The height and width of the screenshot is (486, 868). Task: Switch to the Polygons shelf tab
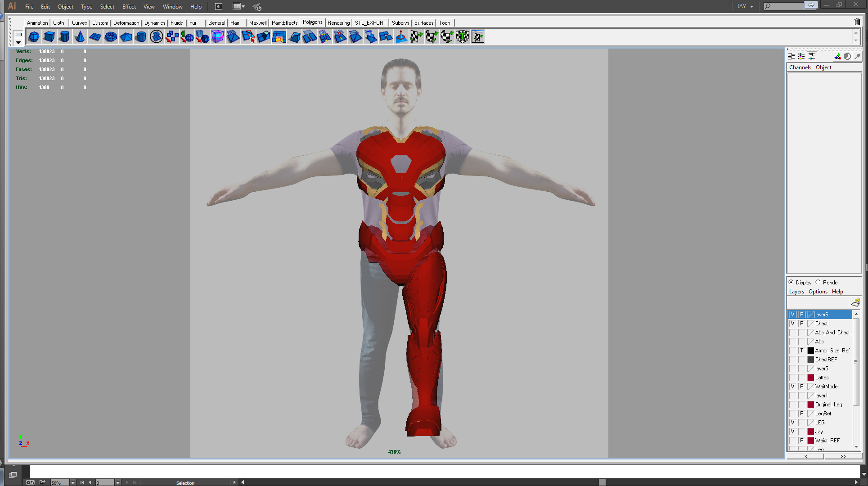[x=312, y=22]
